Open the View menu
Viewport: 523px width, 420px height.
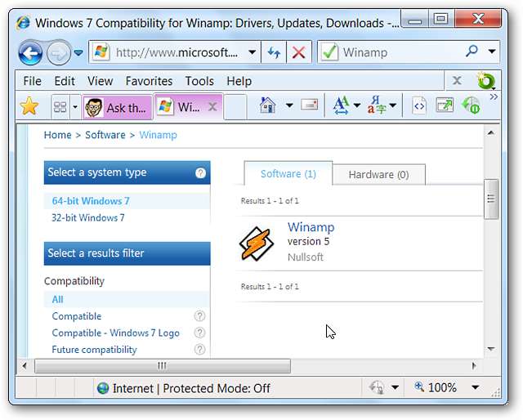click(100, 81)
